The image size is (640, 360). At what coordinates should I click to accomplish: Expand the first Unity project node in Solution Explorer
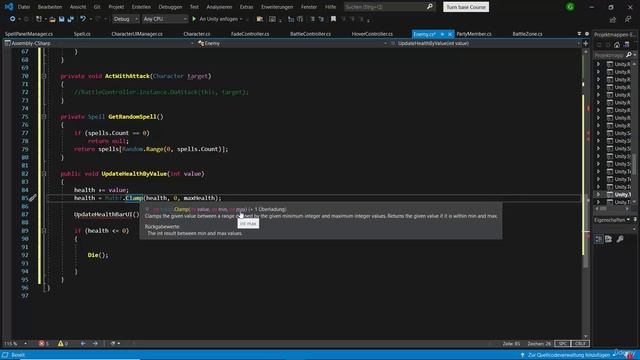point(598,64)
